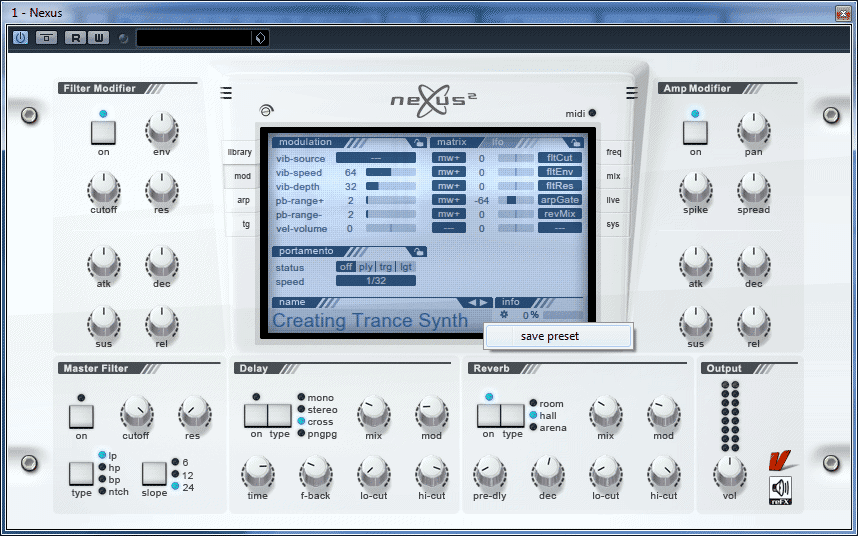Set portamento status to ply
858x536 pixels.
tap(366, 267)
